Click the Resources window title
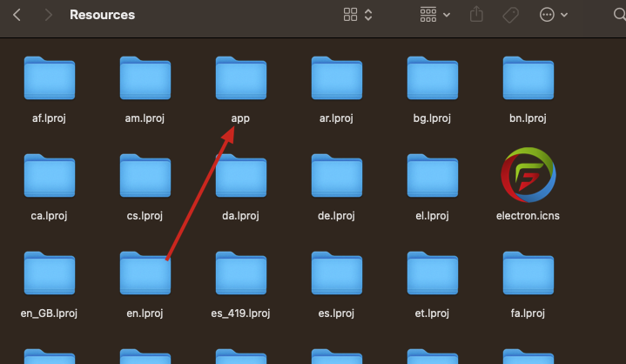Screen dimensions: 626x364 pos(102,15)
